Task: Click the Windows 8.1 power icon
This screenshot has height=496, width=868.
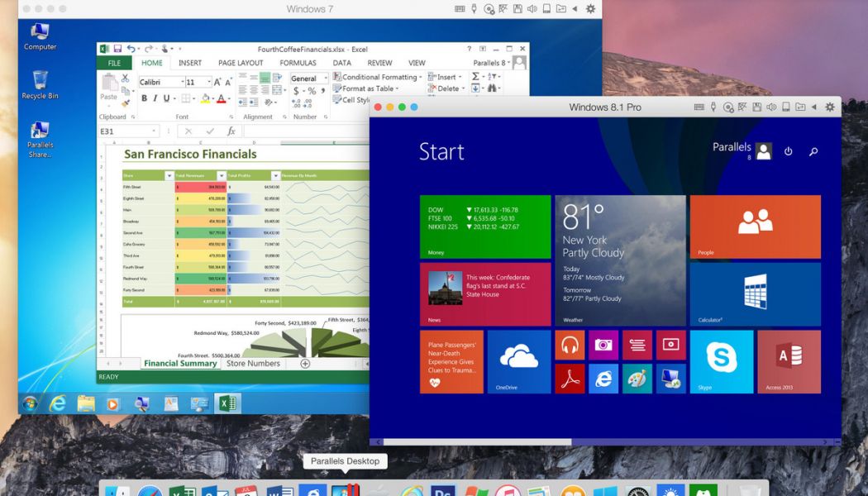Action: coord(788,151)
